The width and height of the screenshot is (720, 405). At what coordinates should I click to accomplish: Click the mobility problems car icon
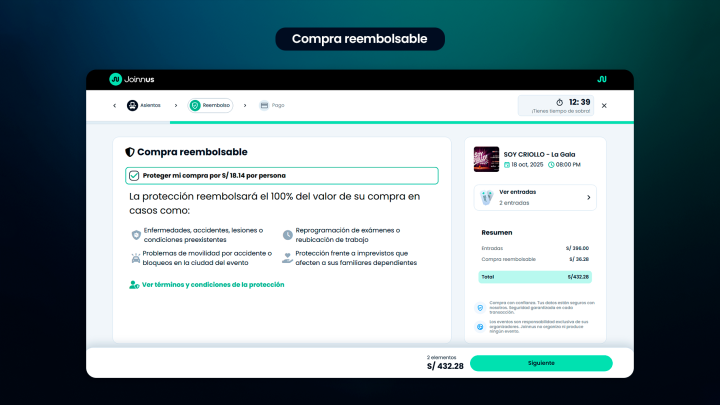coord(136,258)
